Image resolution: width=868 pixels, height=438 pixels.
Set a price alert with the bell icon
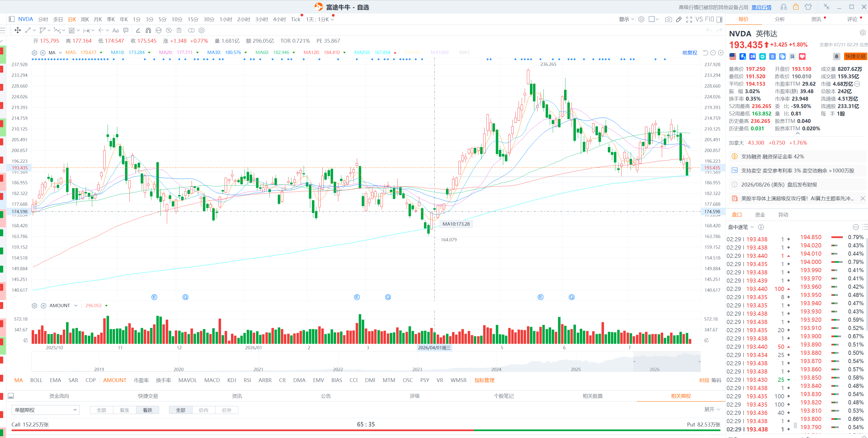pyautogui.click(x=836, y=56)
